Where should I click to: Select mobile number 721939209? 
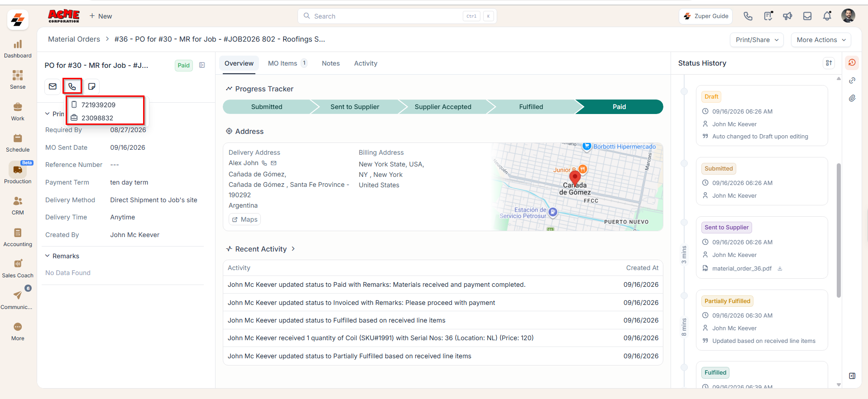(x=98, y=105)
